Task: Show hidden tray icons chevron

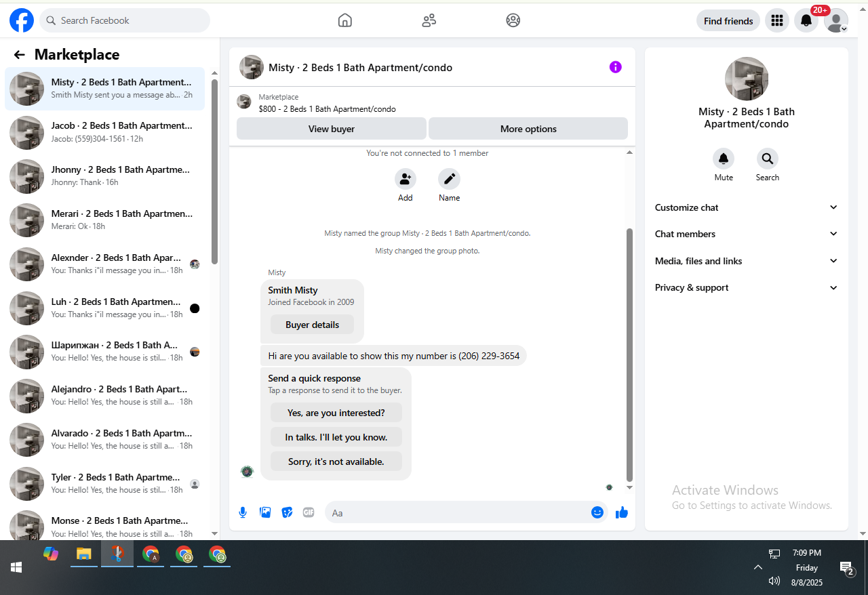Action: tap(758, 567)
